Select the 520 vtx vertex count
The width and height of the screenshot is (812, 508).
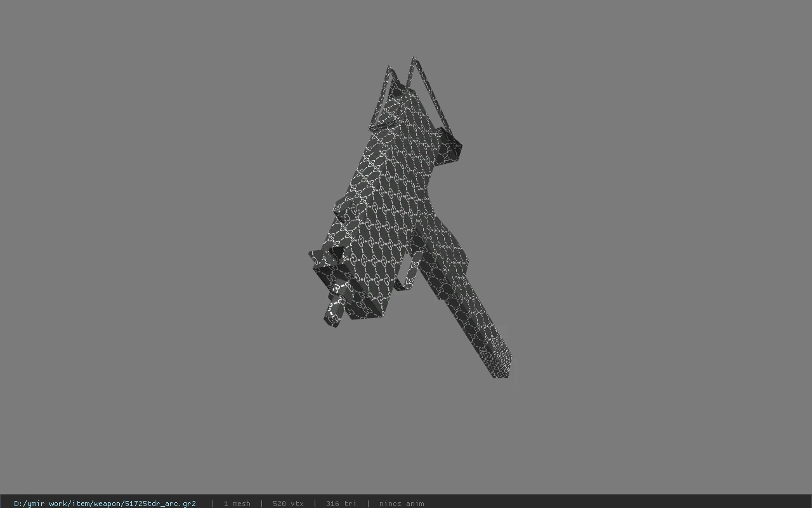tap(288, 504)
